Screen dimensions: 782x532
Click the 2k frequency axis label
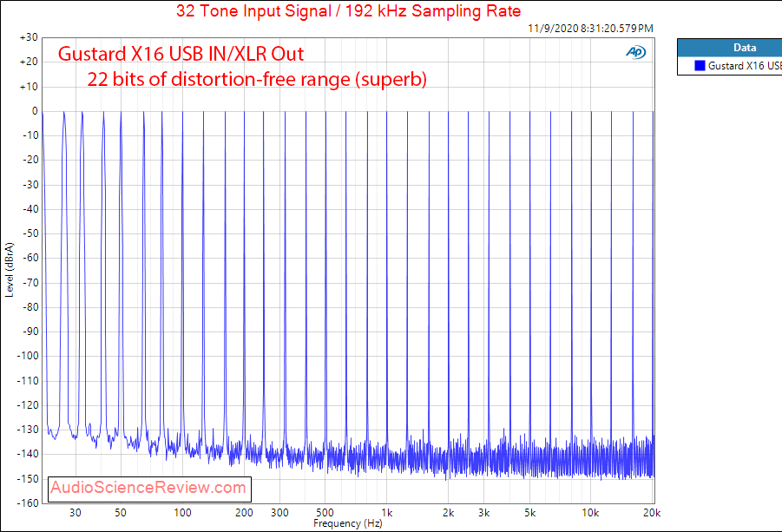tap(449, 513)
